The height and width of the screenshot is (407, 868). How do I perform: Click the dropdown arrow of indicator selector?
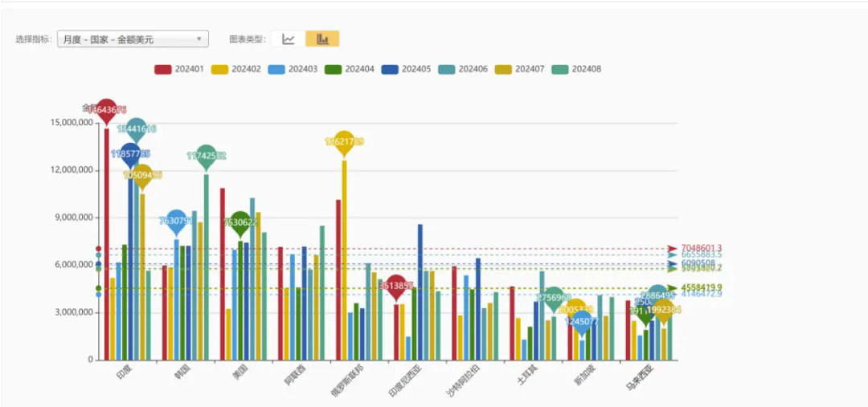[x=199, y=39]
